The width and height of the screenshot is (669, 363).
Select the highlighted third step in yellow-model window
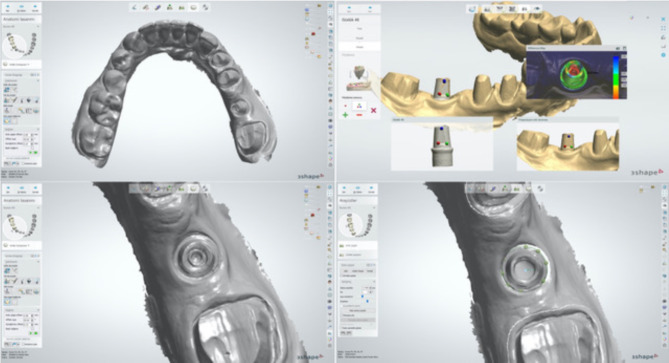(359, 47)
